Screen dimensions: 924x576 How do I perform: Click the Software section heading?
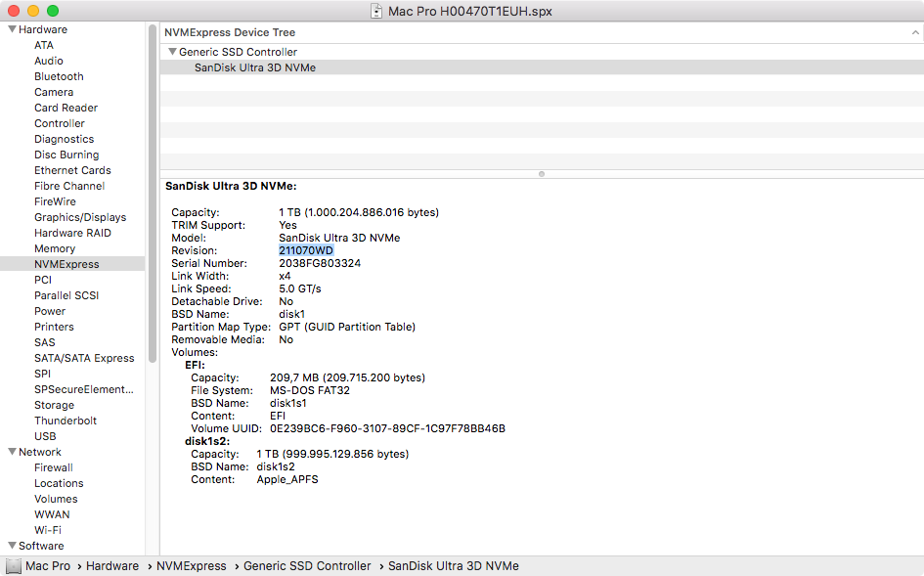tap(41, 546)
